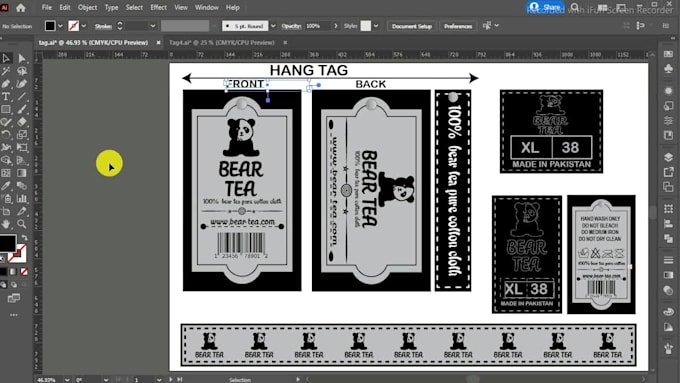Image resolution: width=680 pixels, height=383 pixels.
Task: Select the Column Graph tool
Action: click(22, 199)
